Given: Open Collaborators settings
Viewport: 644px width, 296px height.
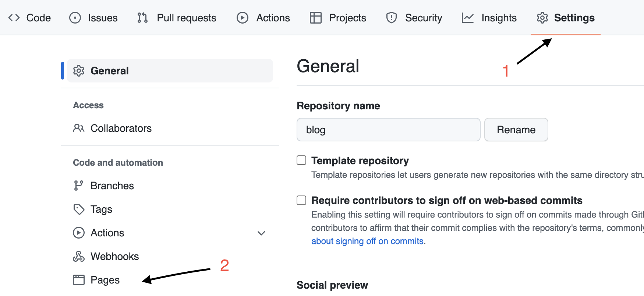Looking at the screenshot, I should point(121,128).
